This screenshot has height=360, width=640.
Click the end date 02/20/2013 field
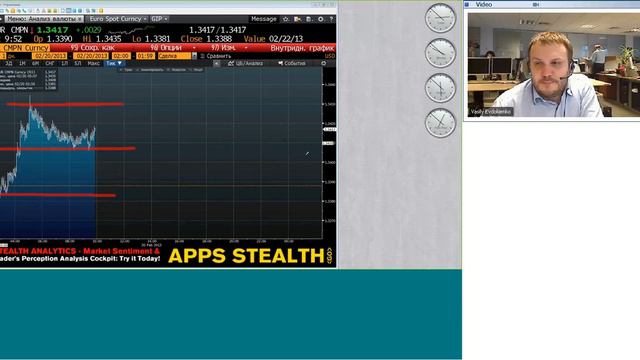[91, 56]
